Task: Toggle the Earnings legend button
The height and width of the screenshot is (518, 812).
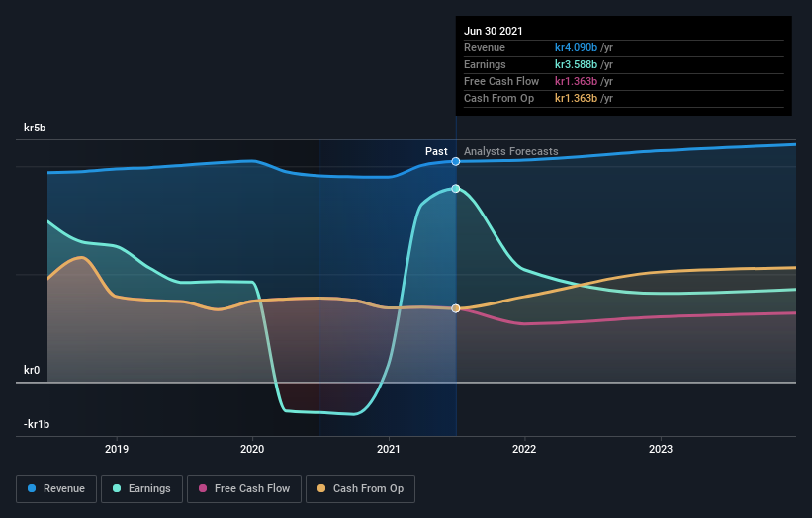Action: [x=141, y=489]
